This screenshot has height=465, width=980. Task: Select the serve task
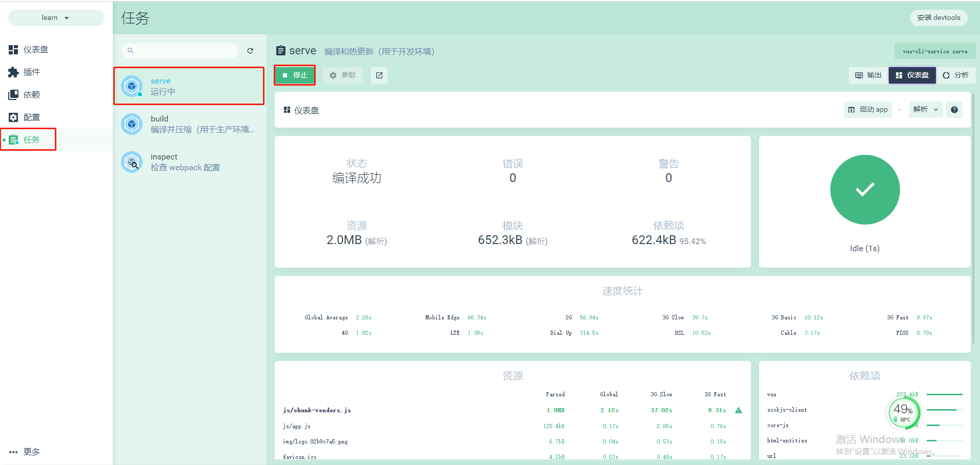(x=189, y=86)
